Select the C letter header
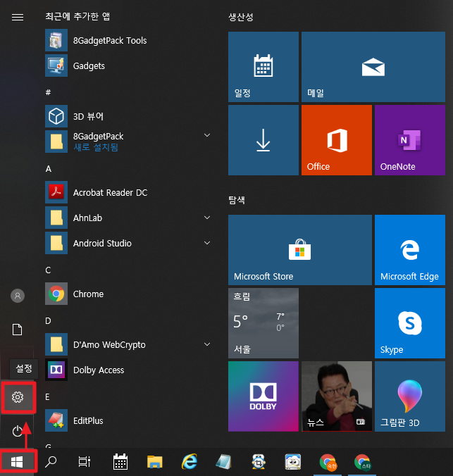 (48, 270)
